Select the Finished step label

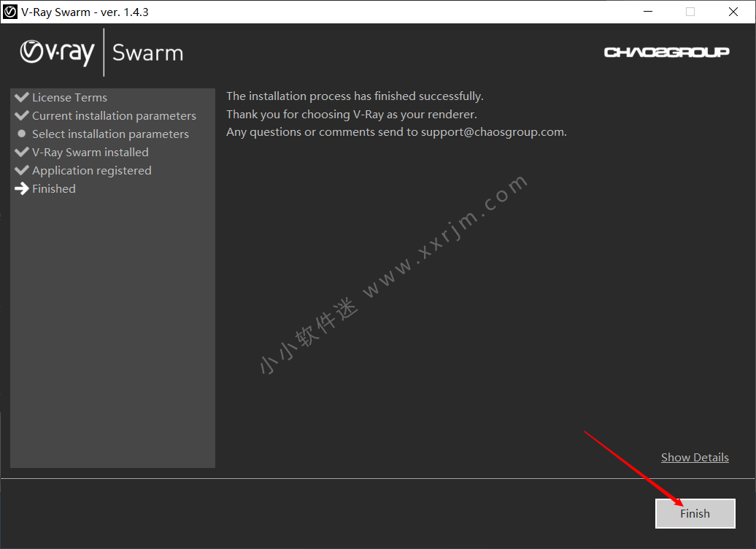(54, 188)
